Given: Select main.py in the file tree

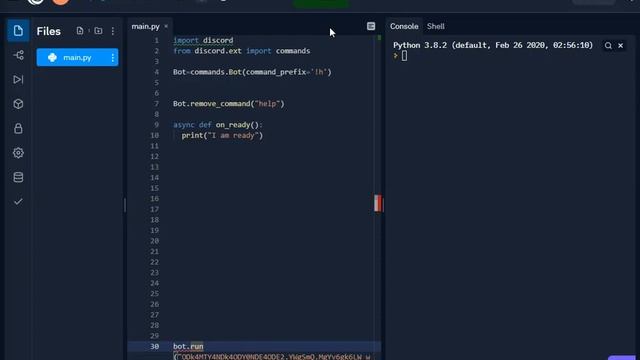Looking at the screenshot, I should pyautogui.click(x=77, y=58).
